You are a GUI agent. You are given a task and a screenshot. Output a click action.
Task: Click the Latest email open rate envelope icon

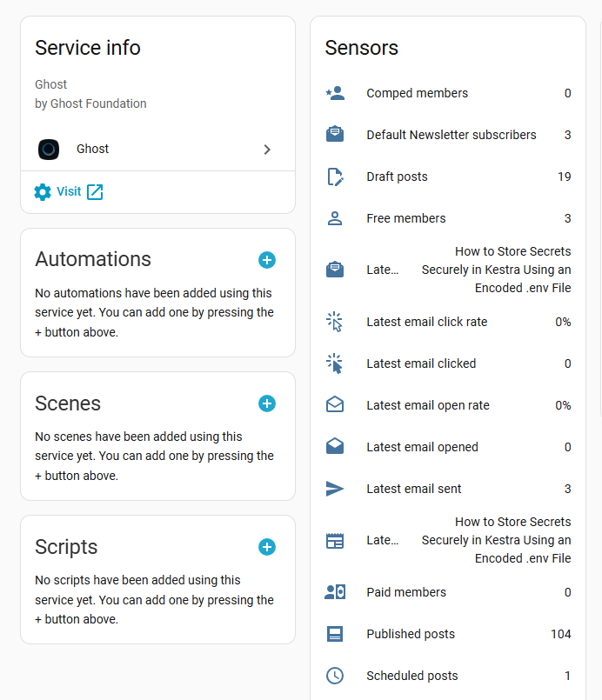(x=335, y=405)
